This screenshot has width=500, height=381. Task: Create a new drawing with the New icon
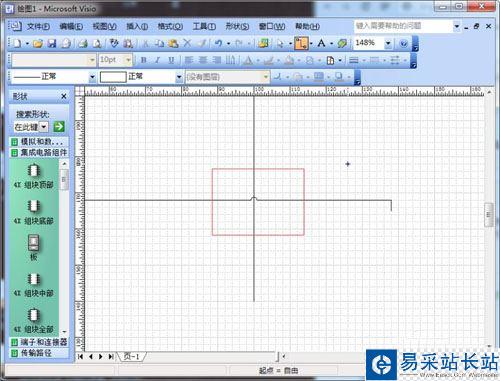[x=17, y=43]
